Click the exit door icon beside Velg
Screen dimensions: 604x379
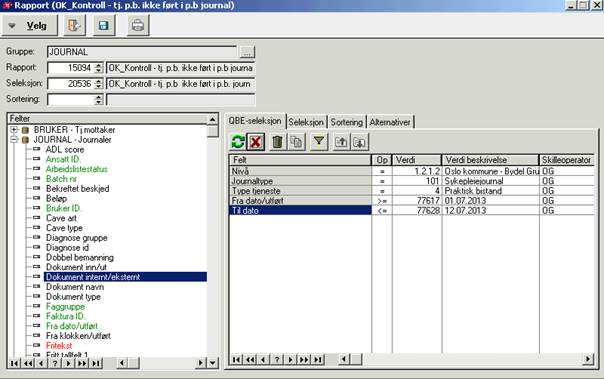click(x=74, y=26)
